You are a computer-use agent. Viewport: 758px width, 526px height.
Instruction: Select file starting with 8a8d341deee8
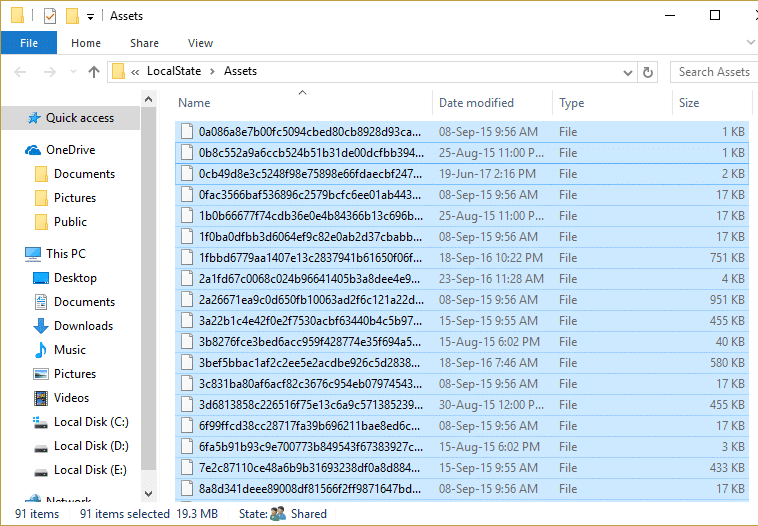tap(462, 489)
